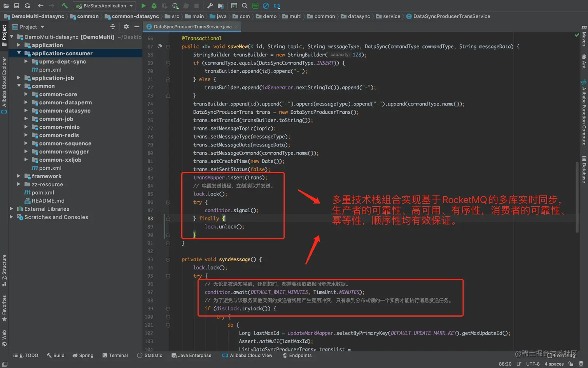Hide Project panel with the minus icon
Viewport: 588px width, 368px height.
pos(136,26)
